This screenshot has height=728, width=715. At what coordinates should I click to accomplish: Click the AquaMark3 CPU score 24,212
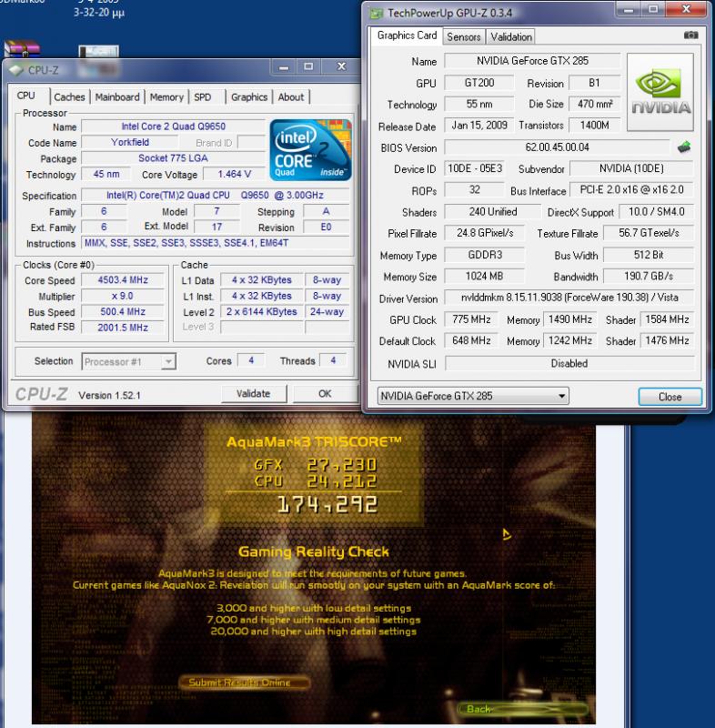(x=342, y=481)
